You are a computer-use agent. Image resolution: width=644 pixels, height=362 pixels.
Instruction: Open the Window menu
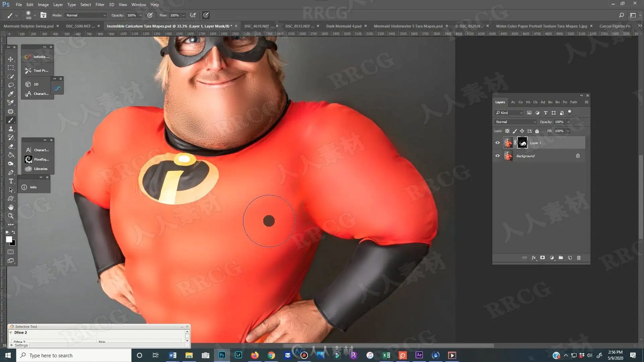pos(139,5)
